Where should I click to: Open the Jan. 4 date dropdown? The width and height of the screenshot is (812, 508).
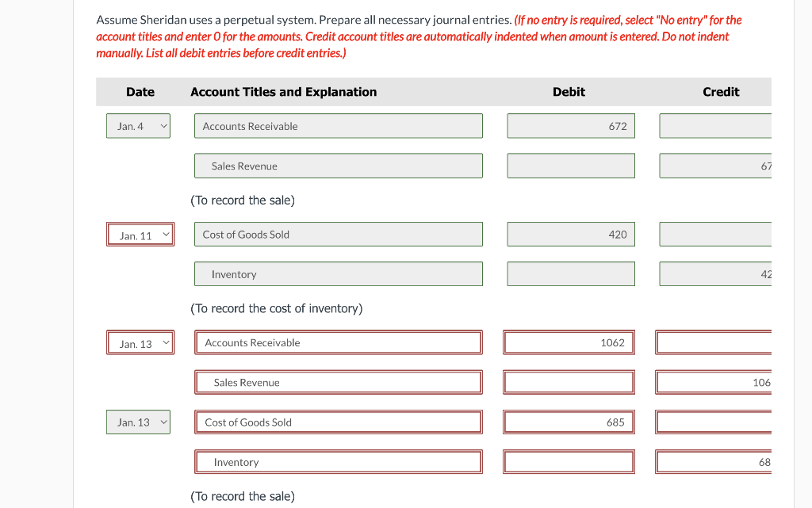138,126
